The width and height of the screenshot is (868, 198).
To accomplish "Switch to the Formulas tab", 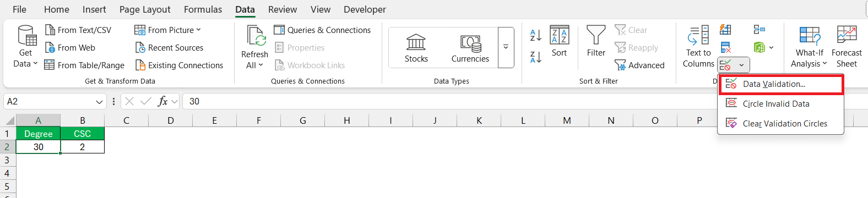I will coord(203,9).
